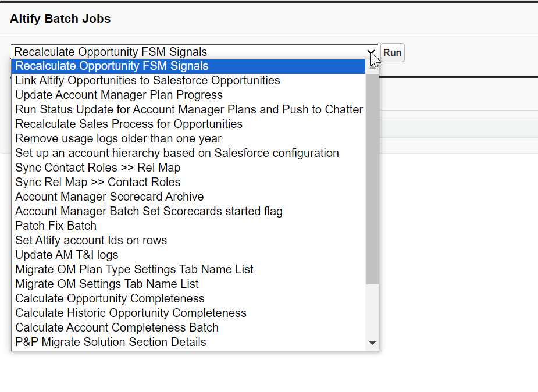
Task: Choose Link Altify Opportunities to Salesforce Opportunities
Action: pyautogui.click(x=188, y=80)
